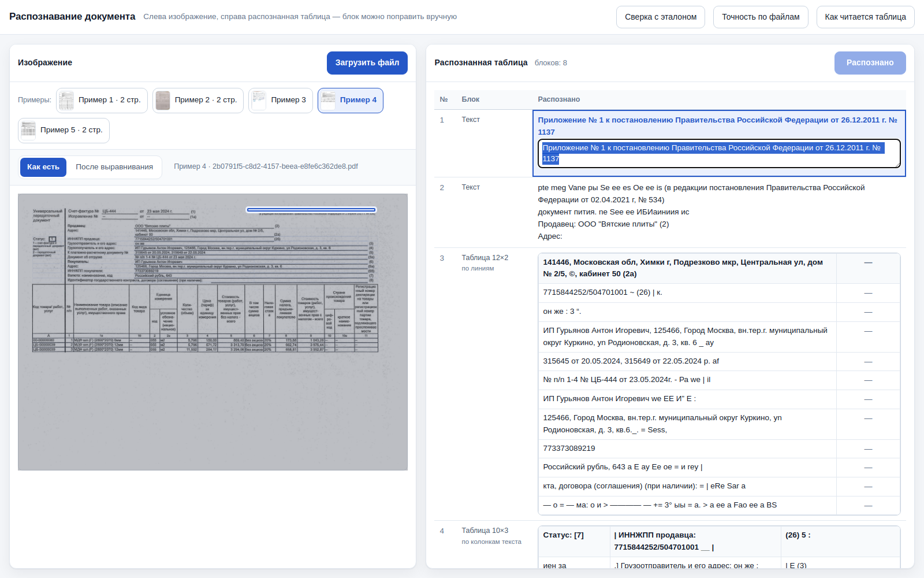Click the cell 'Российский рубль, 643'

[687, 467]
